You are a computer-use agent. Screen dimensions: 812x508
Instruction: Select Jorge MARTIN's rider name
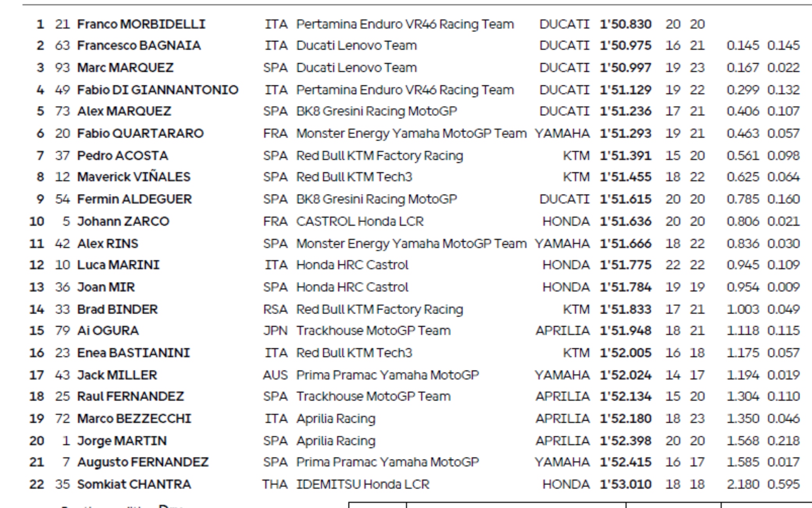coord(122,441)
